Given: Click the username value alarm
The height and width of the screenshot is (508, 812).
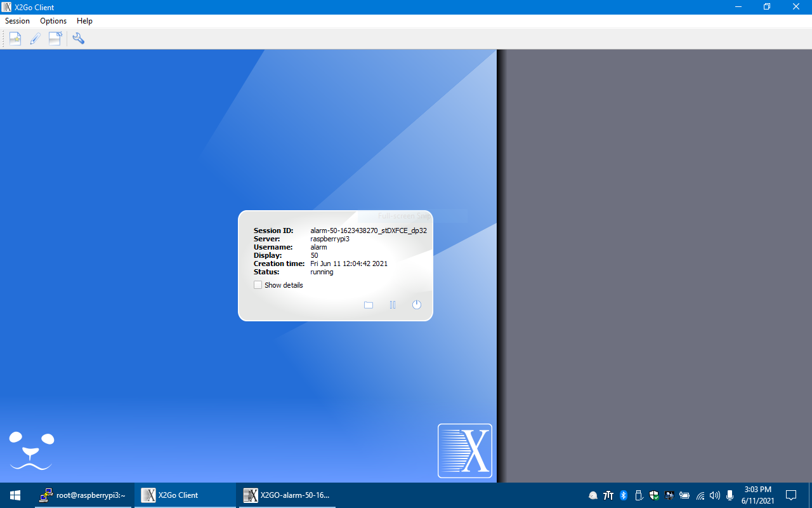Looking at the screenshot, I should (x=318, y=247).
